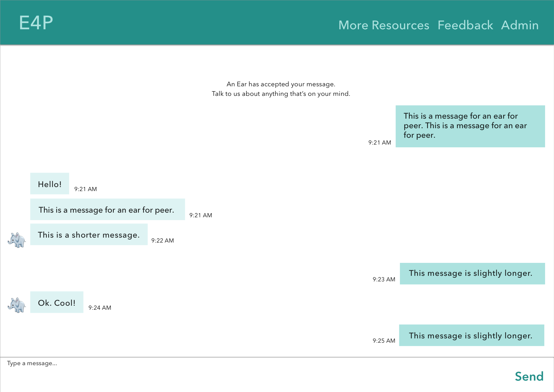This screenshot has height=392, width=554.
Task: Click the long three-line sent message bubble
Action: point(470,126)
